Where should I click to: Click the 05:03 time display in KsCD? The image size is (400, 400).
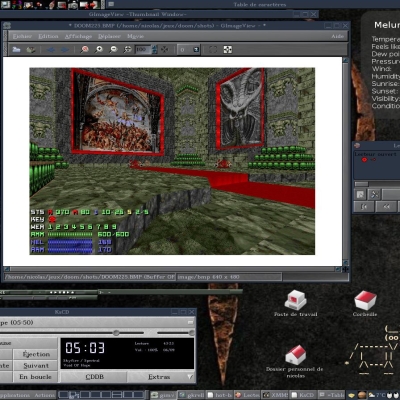tap(85, 348)
